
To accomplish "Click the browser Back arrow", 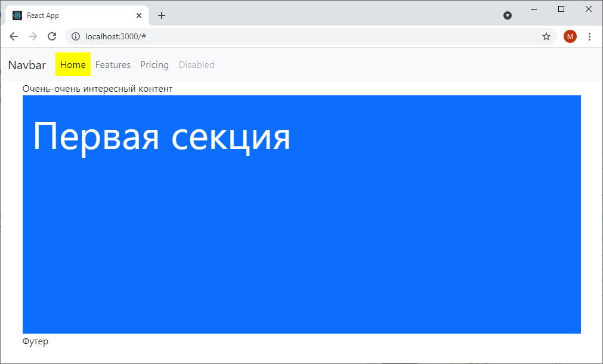I will [x=14, y=36].
